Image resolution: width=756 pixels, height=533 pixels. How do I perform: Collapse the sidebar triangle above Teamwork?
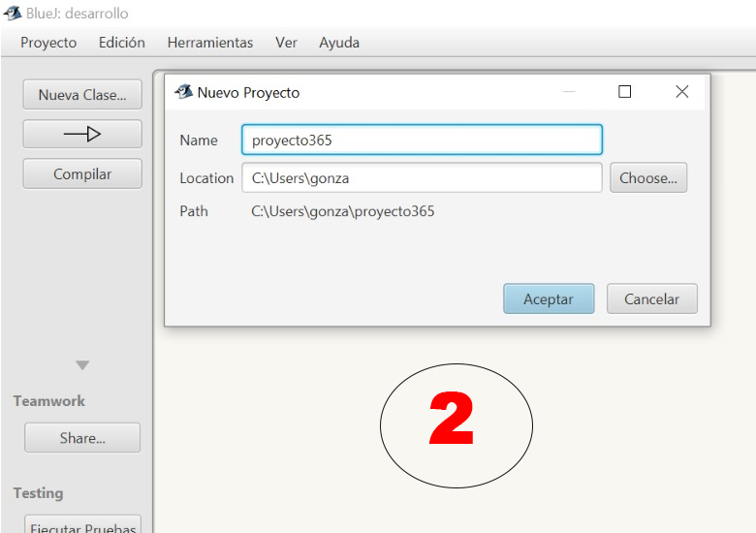tap(82, 365)
